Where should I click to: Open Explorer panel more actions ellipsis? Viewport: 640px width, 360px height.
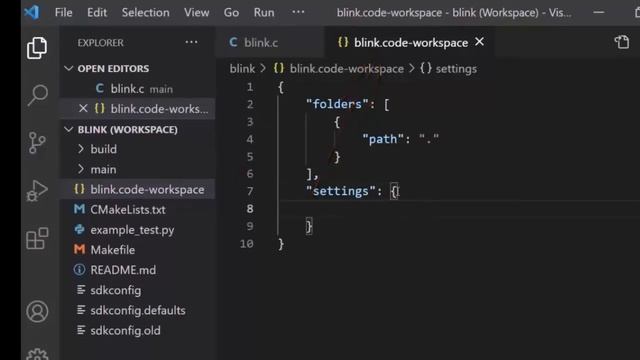(x=191, y=42)
